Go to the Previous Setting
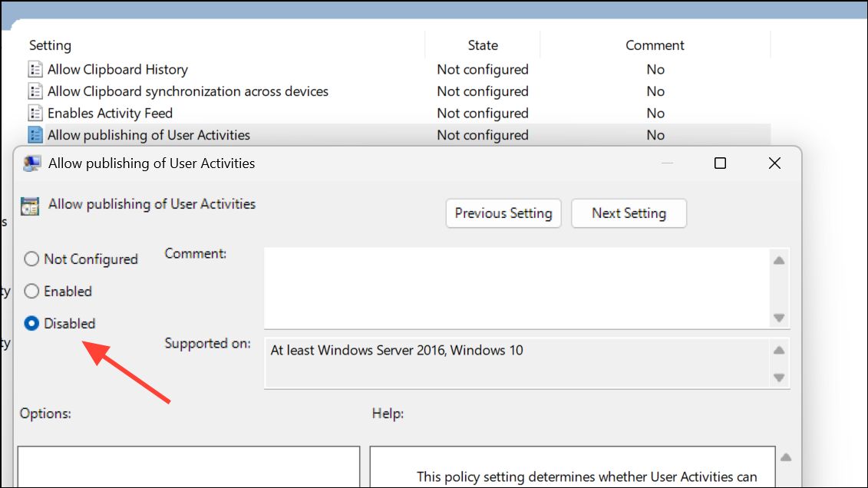This screenshot has height=488, width=868. pos(503,213)
